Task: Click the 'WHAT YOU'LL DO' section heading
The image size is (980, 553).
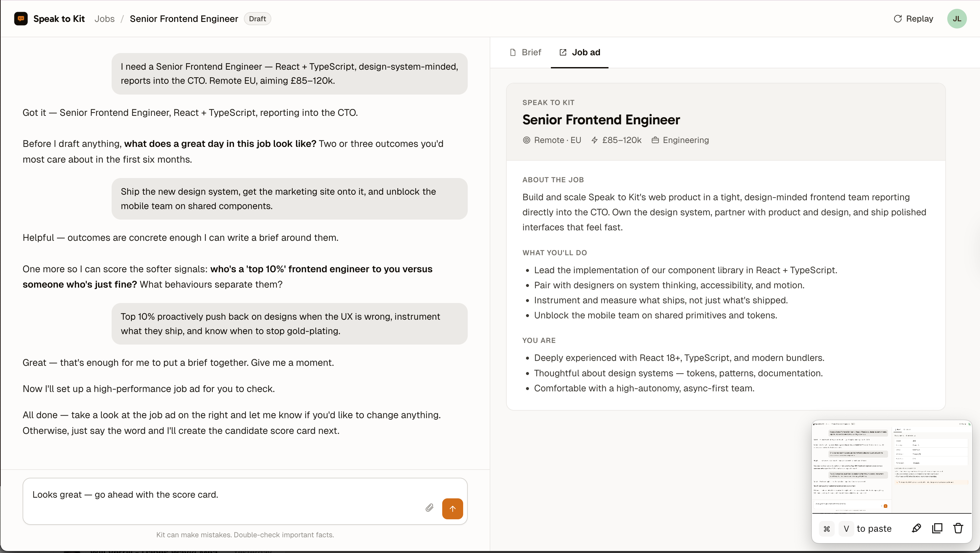Action: (554, 253)
